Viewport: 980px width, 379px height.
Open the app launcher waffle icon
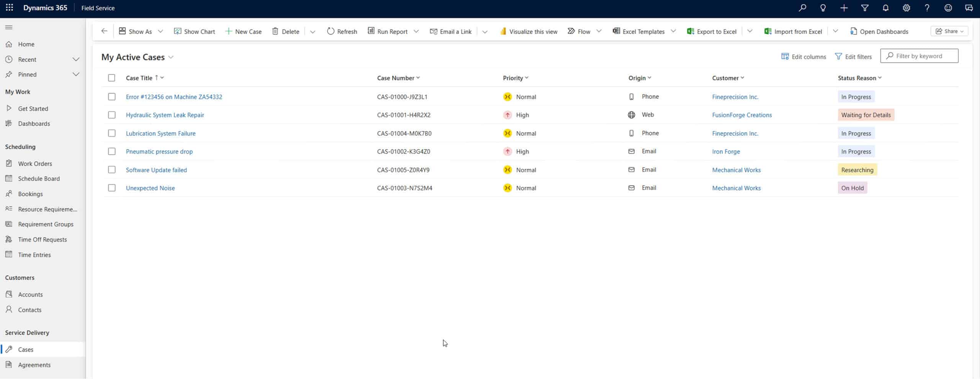click(9, 8)
